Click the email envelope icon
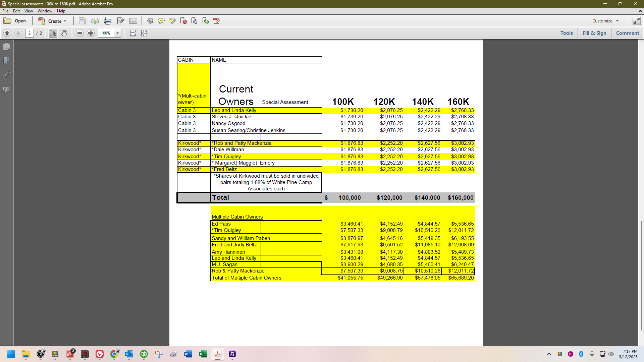 click(133, 21)
